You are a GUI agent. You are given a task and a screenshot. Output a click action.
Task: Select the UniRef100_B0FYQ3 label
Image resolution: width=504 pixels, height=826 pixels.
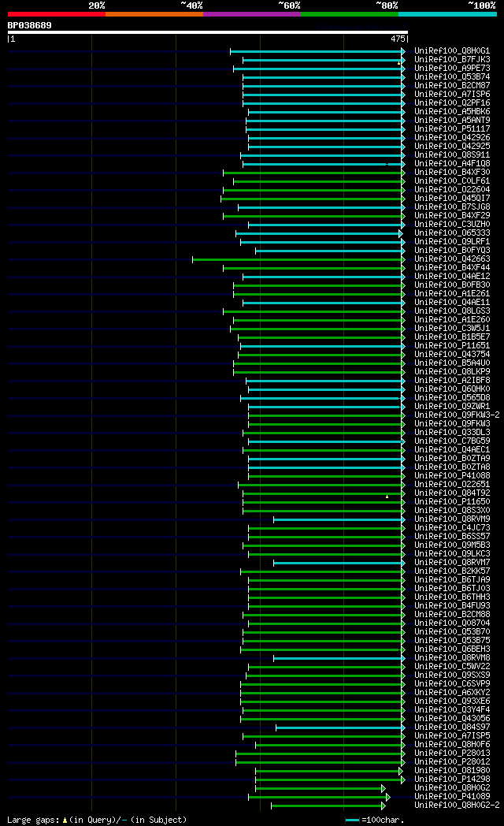tap(452, 250)
